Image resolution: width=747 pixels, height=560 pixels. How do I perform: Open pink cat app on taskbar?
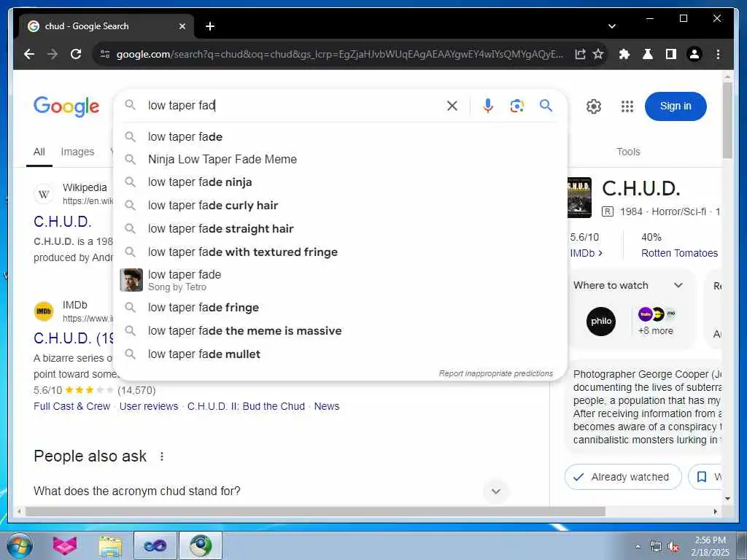point(65,545)
